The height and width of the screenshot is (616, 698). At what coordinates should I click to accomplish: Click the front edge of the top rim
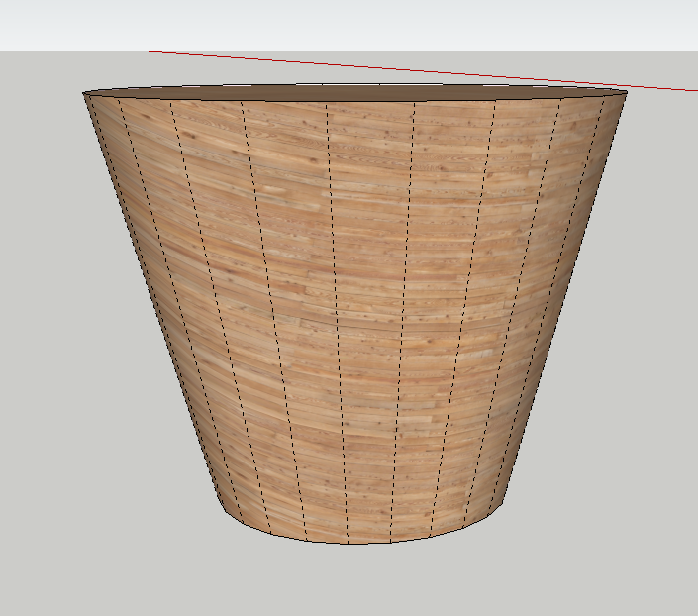click(356, 103)
